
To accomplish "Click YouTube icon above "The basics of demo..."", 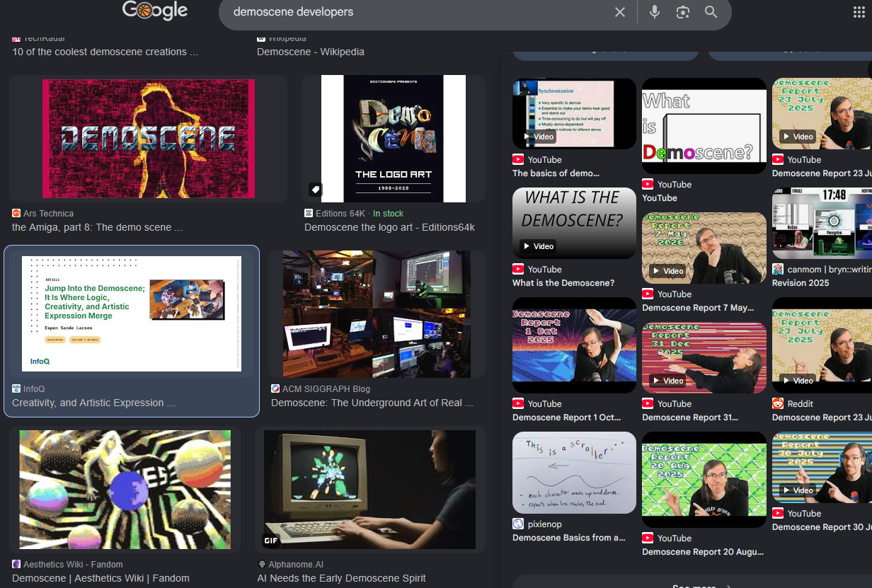I will point(518,160).
